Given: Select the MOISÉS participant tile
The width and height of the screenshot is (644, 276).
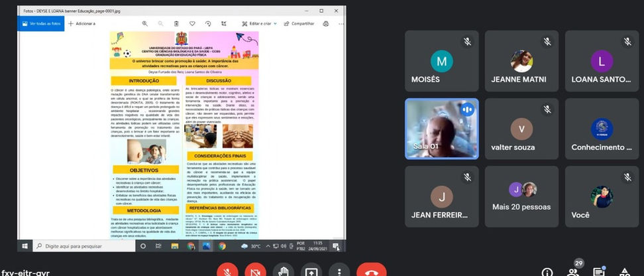Looking at the screenshot, I should pyautogui.click(x=441, y=61).
